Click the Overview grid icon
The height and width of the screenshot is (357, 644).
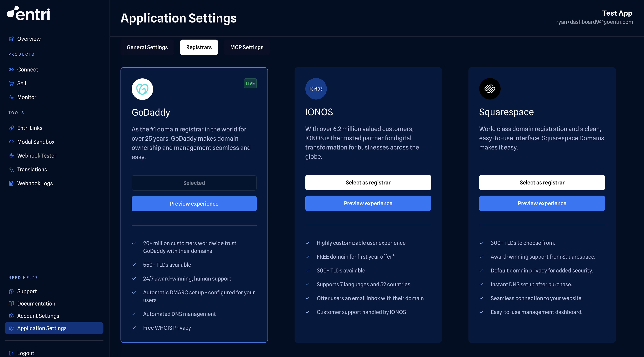tap(11, 39)
